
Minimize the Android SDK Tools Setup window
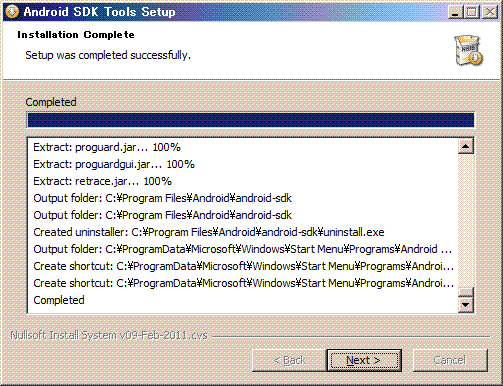coord(455,12)
